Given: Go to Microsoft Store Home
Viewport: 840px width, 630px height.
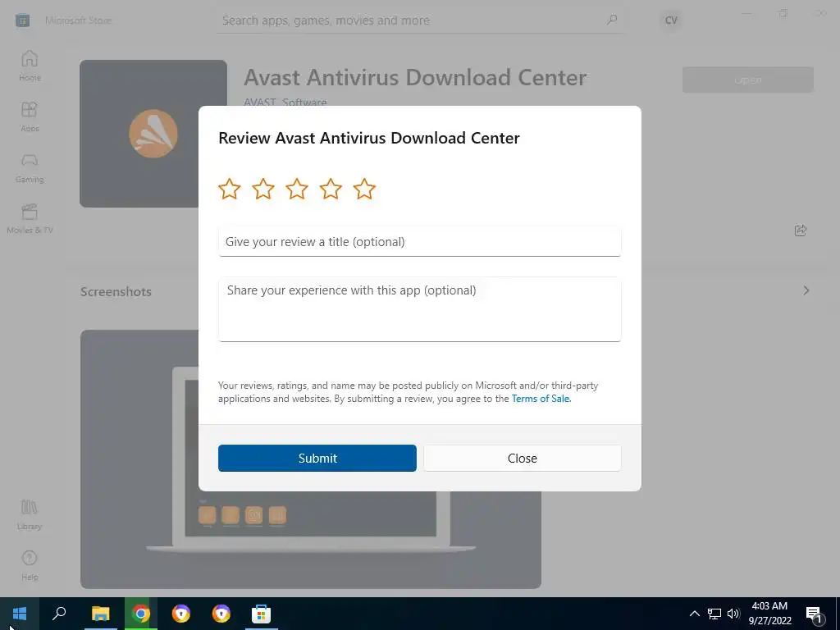Looking at the screenshot, I should pyautogui.click(x=30, y=66).
